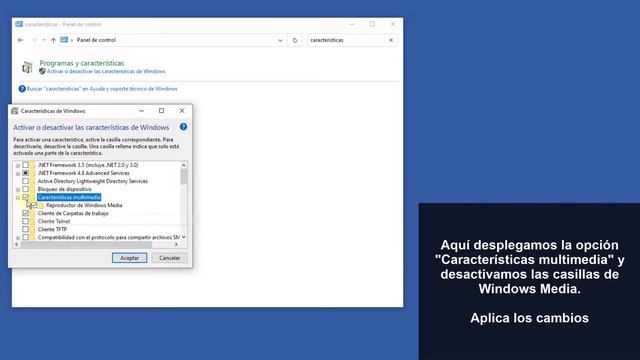Click the shield icon beside Activar o desactivar
Screen dimensions: 640x360
(x=42, y=71)
